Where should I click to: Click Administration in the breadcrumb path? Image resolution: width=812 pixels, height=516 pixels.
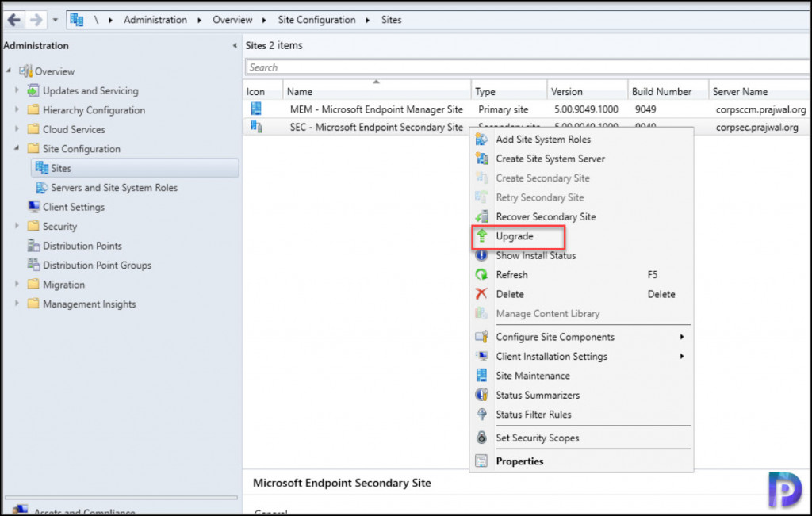click(x=155, y=20)
